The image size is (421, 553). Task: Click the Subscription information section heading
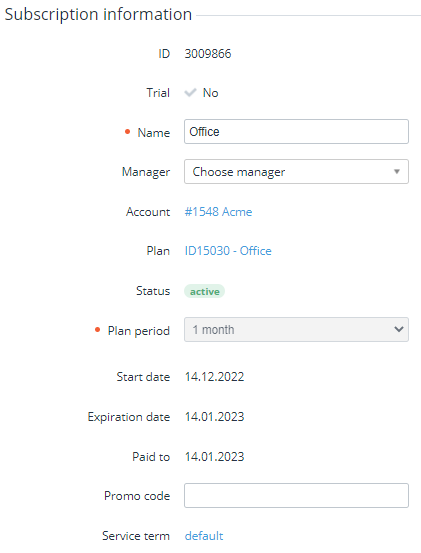click(98, 15)
